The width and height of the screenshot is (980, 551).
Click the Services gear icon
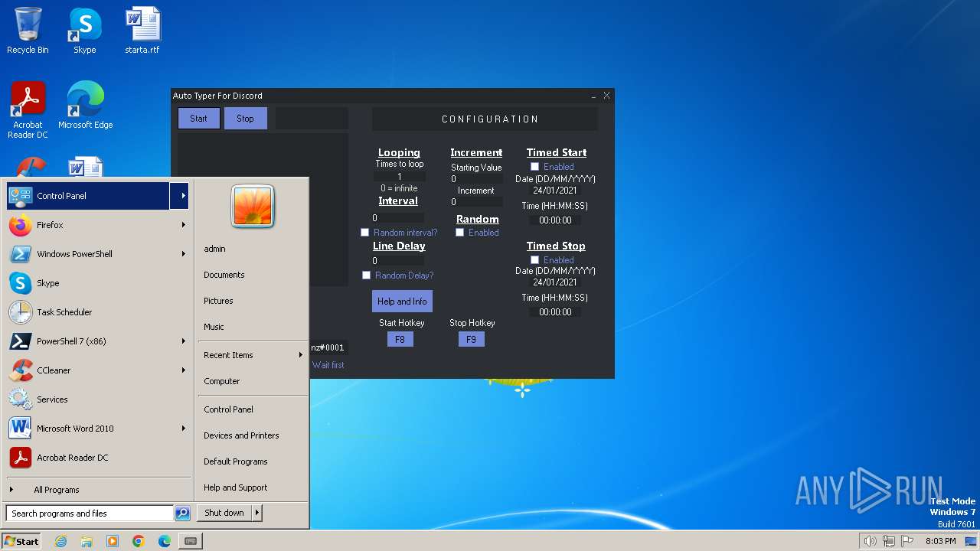point(21,399)
